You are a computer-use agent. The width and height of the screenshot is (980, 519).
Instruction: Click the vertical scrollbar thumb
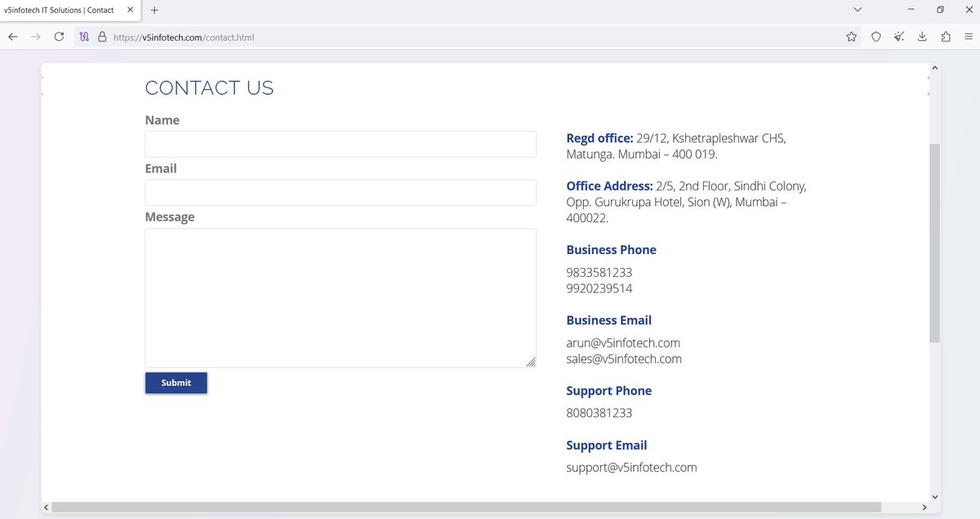[934, 243]
